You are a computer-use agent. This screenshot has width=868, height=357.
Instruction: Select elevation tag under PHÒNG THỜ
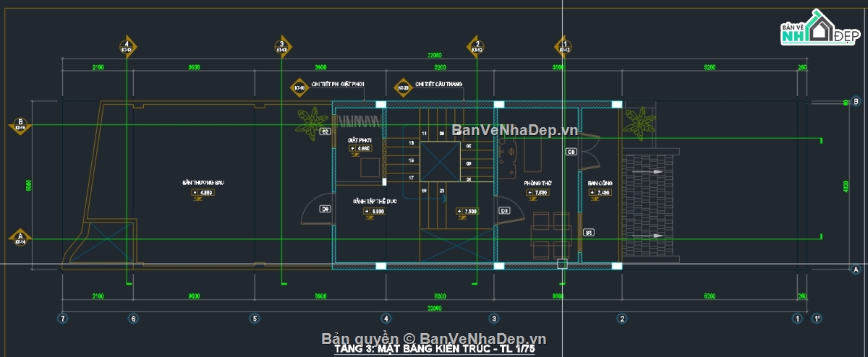[x=538, y=193]
